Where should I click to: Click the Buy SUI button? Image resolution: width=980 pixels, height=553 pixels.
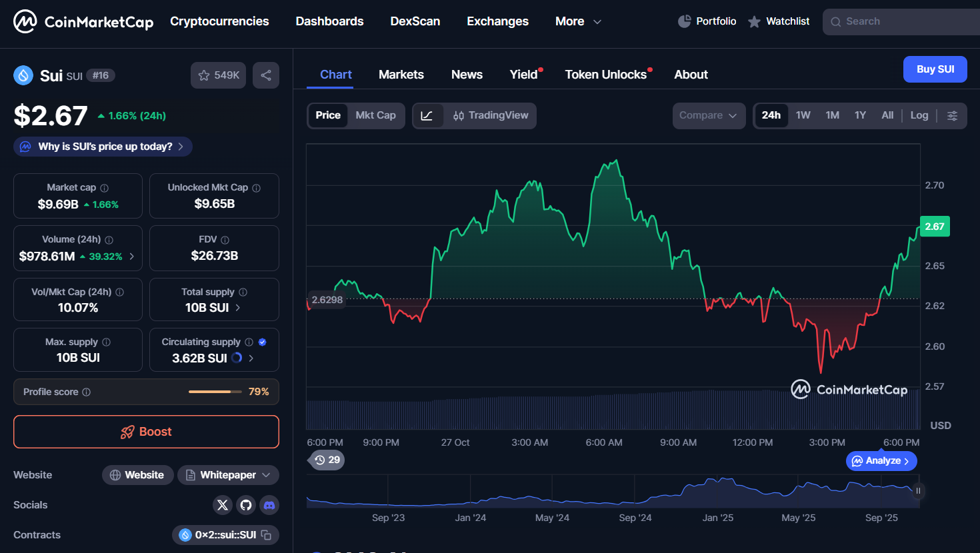point(935,69)
